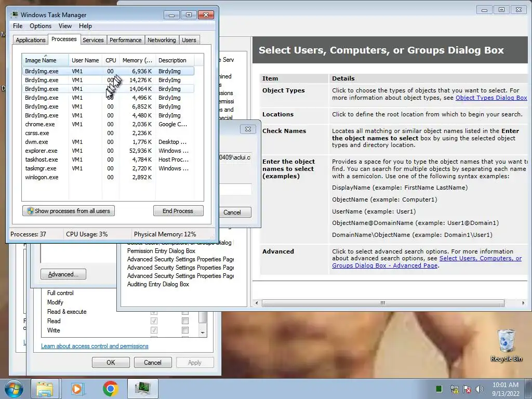Open the network status tray icon
532x399 pixels.
[x=454, y=389]
